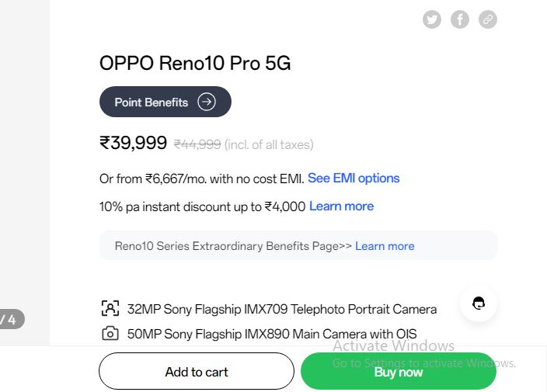Open customer support headset chat

coord(479,304)
